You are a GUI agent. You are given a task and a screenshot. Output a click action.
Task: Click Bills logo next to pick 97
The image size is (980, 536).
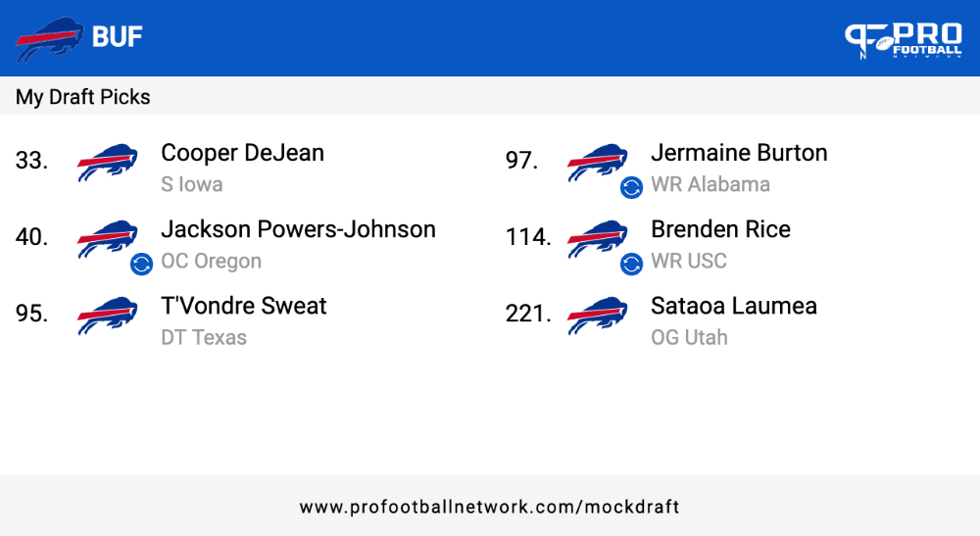(x=597, y=162)
